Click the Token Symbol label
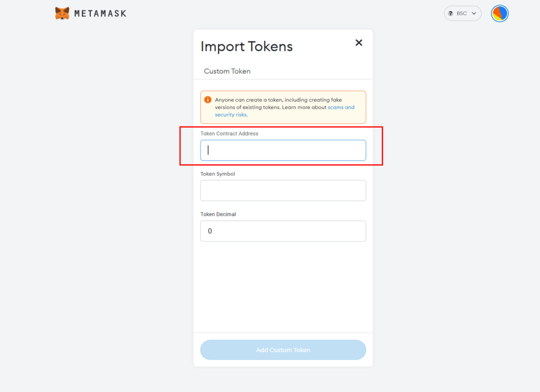This screenshot has height=392, width=540. 218,174
